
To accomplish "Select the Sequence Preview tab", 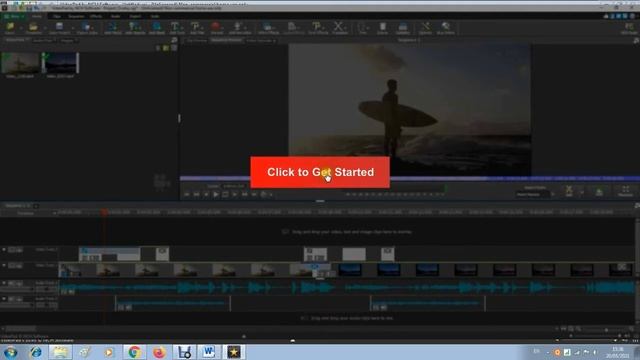I will 227,40.
